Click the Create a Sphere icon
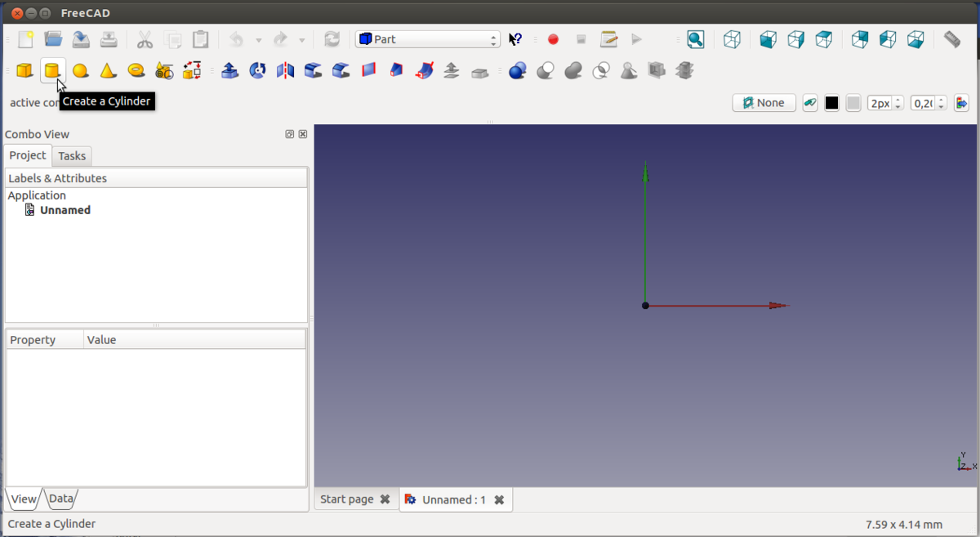Viewport: 980px width, 537px height. 80,71
